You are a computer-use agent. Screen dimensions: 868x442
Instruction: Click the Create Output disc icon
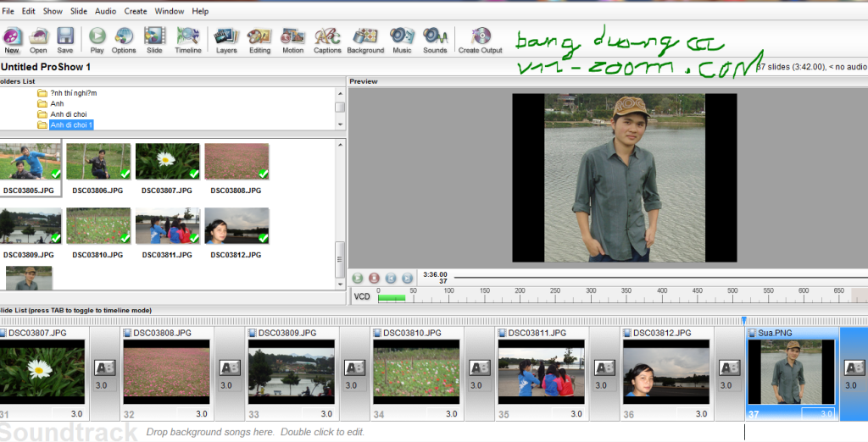(x=481, y=38)
